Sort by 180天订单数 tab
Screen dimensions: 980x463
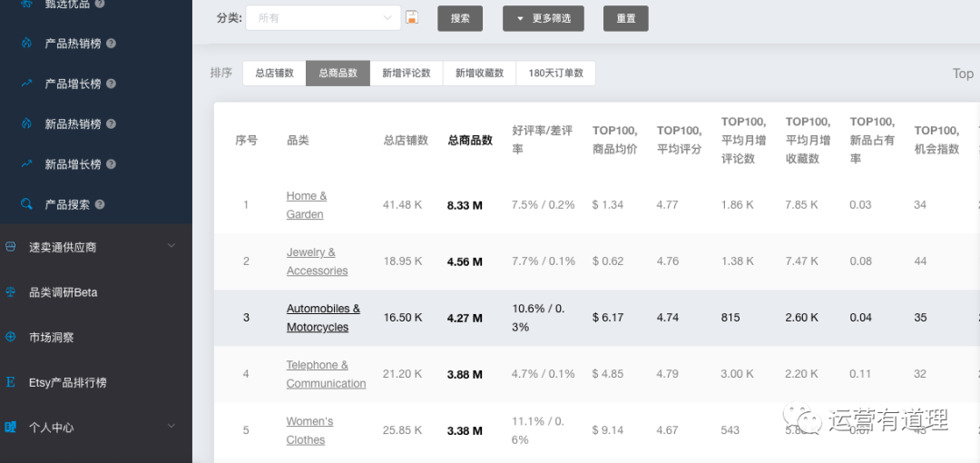tap(555, 74)
